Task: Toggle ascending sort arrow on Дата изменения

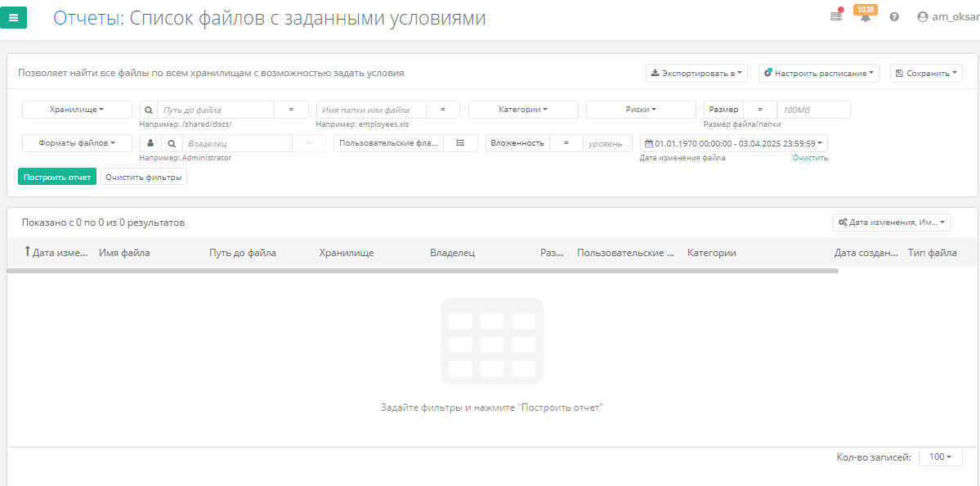Action: coord(27,252)
